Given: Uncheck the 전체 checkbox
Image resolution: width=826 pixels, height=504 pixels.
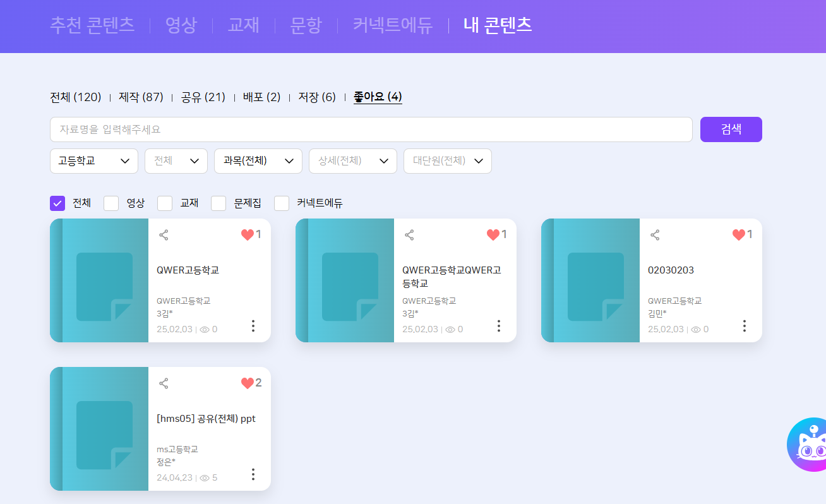Looking at the screenshot, I should 57,203.
